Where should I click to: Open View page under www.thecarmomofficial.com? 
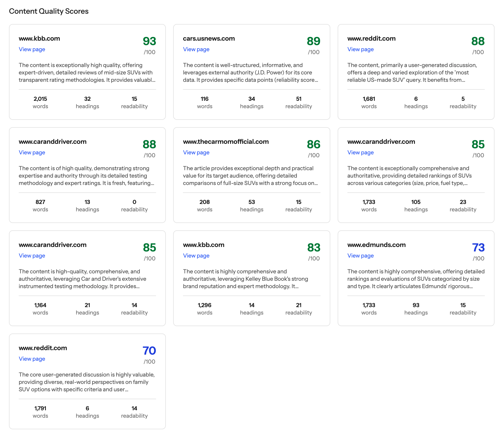coord(196,153)
